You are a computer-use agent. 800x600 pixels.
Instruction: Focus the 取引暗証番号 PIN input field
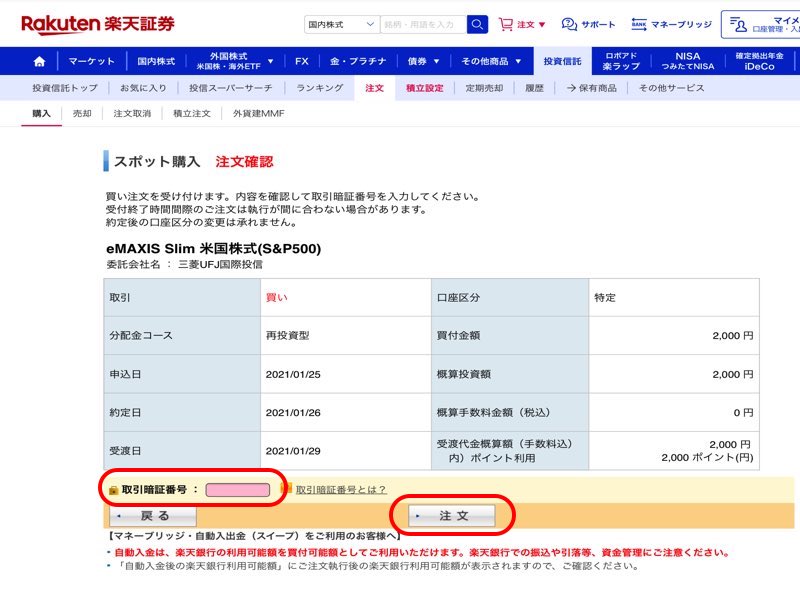tap(238, 490)
